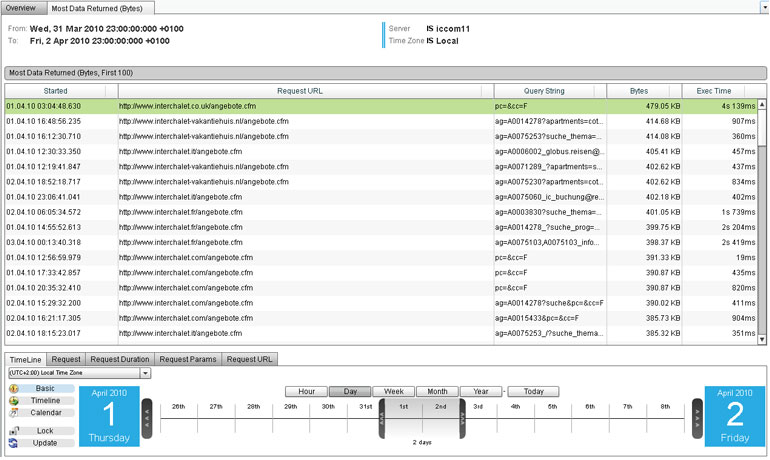Click the timeline scroll-left arrows handle
The height and width of the screenshot is (460, 770).
click(x=147, y=418)
